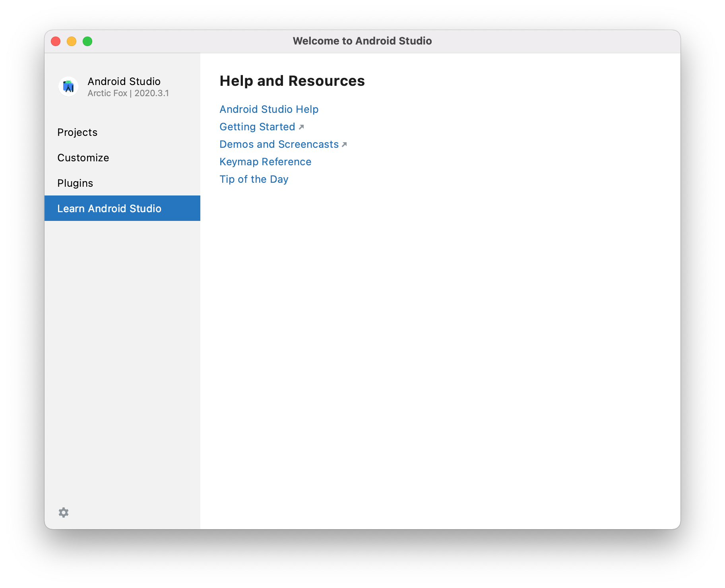Open the Getting Started link
Screen dimensions: 725x588
point(257,127)
